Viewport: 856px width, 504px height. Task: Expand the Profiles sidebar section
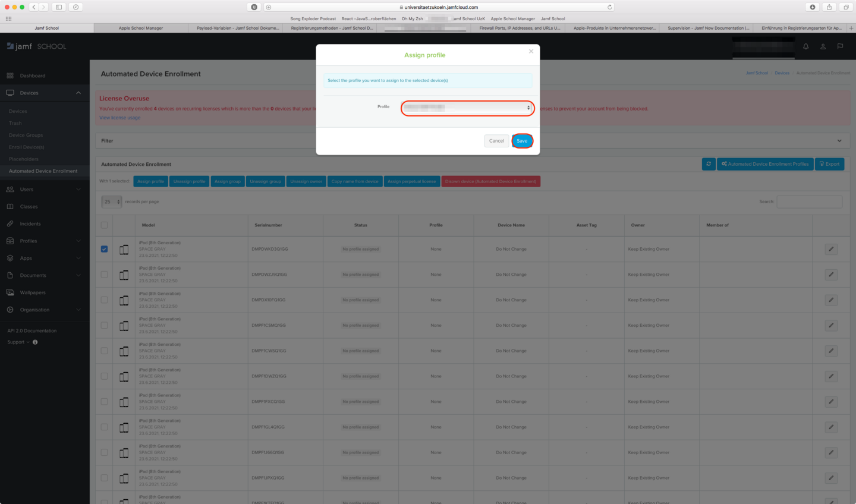[78, 241]
